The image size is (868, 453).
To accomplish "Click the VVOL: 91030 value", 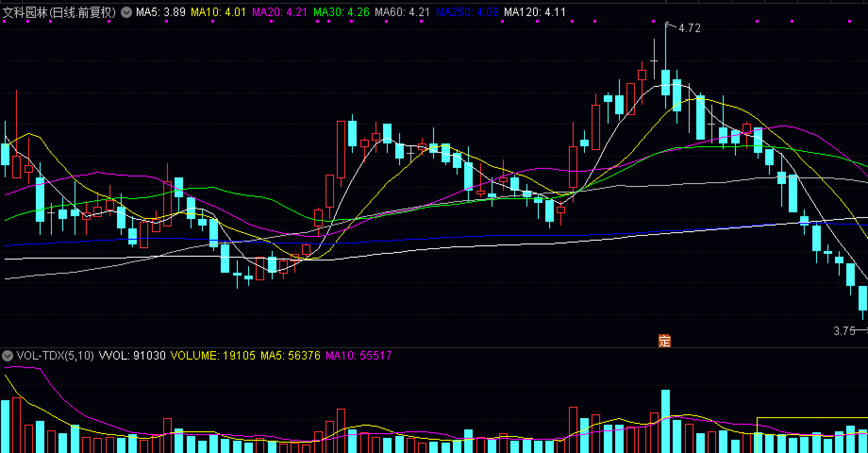I will [133, 355].
